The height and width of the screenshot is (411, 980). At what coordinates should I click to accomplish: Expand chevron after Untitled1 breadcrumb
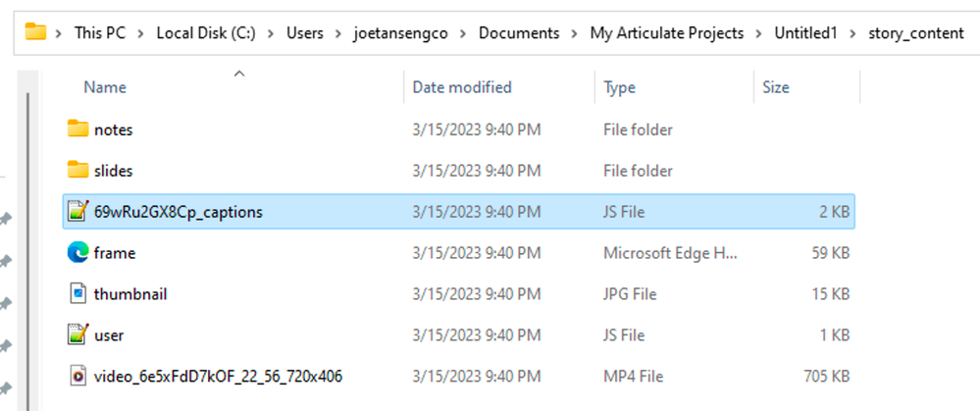click(x=856, y=33)
